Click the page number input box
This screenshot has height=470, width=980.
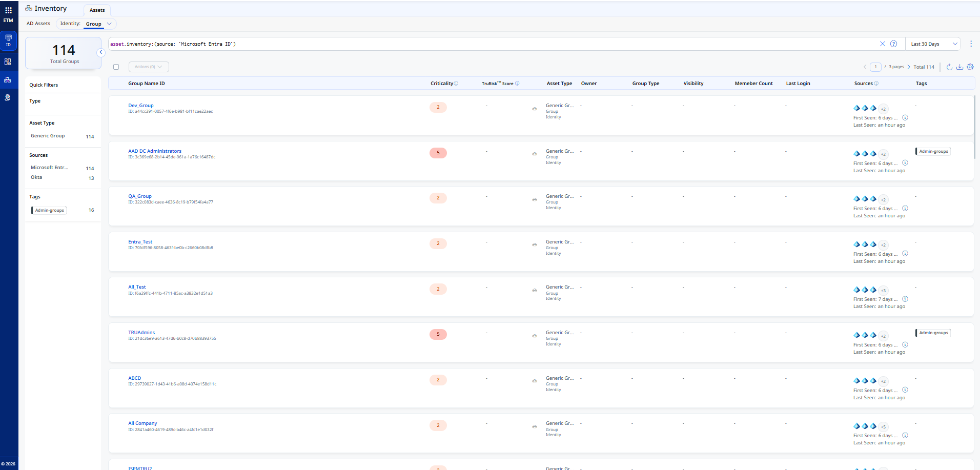[876, 67]
